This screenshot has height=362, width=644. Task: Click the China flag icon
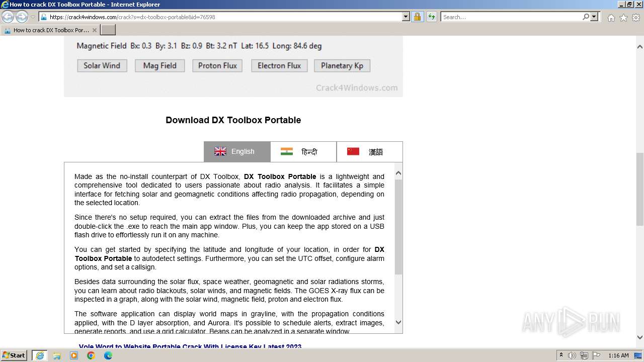tap(353, 151)
